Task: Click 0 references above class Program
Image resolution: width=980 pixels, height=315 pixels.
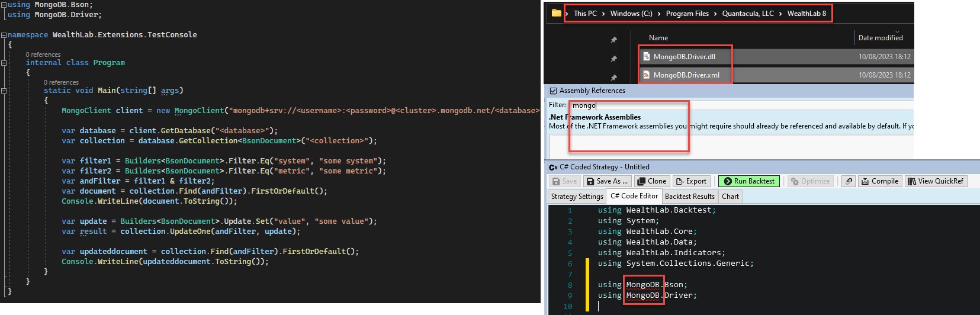Action: (x=43, y=54)
